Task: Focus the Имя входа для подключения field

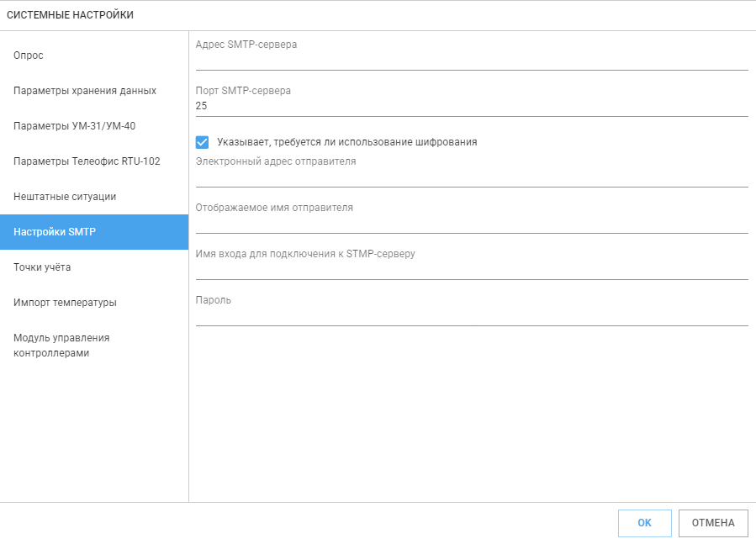Action: (x=472, y=270)
